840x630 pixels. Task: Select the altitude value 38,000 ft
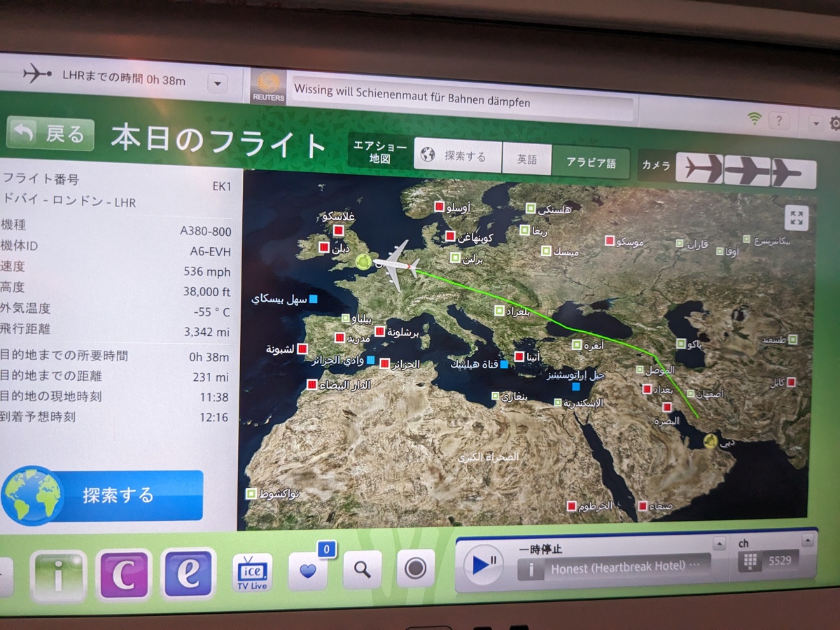205,291
